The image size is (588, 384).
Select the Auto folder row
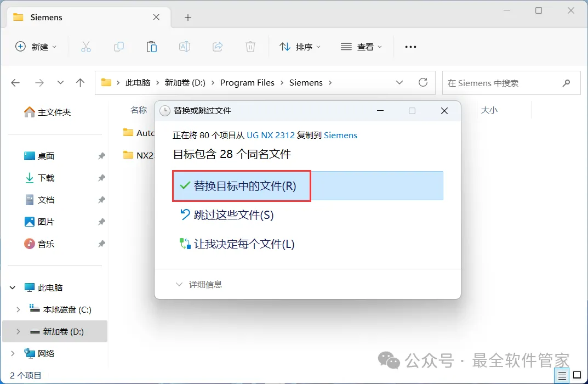tap(139, 133)
